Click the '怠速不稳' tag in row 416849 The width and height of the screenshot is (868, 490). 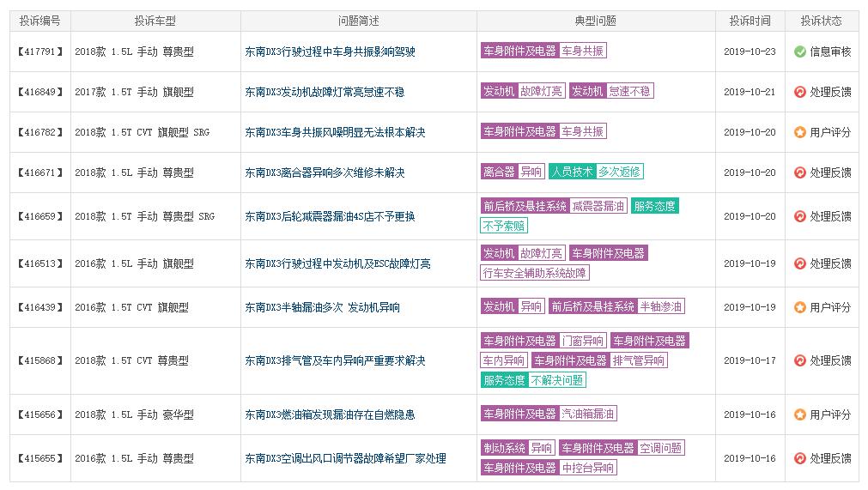[630, 91]
